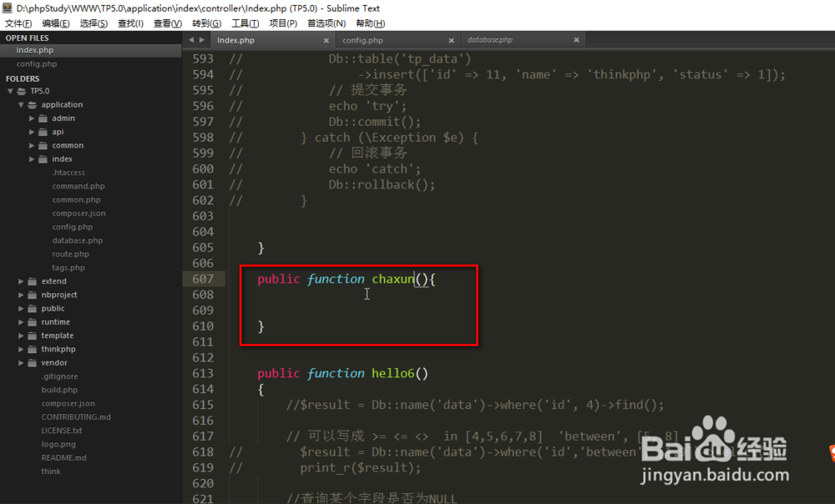Place cursor on the chaxun function name
Image resolution: width=835 pixels, height=504 pixels.
[393, 279]
